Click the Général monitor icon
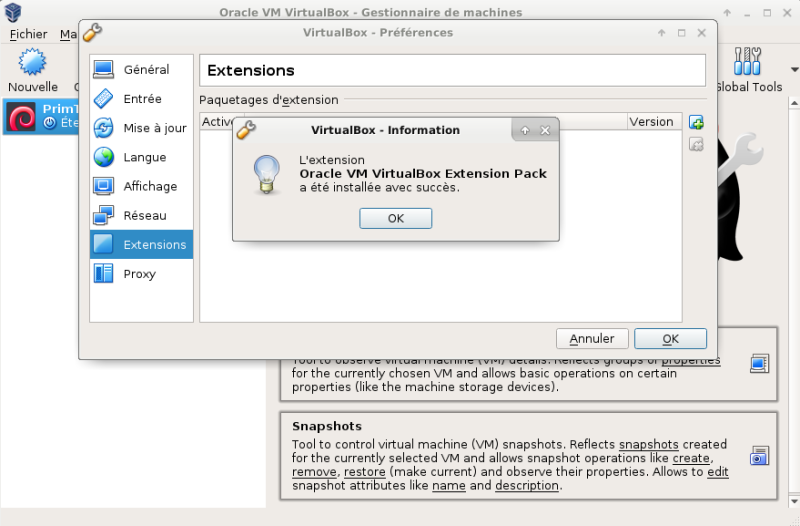This screenshot has height=526, width=800. pos(104,69)
